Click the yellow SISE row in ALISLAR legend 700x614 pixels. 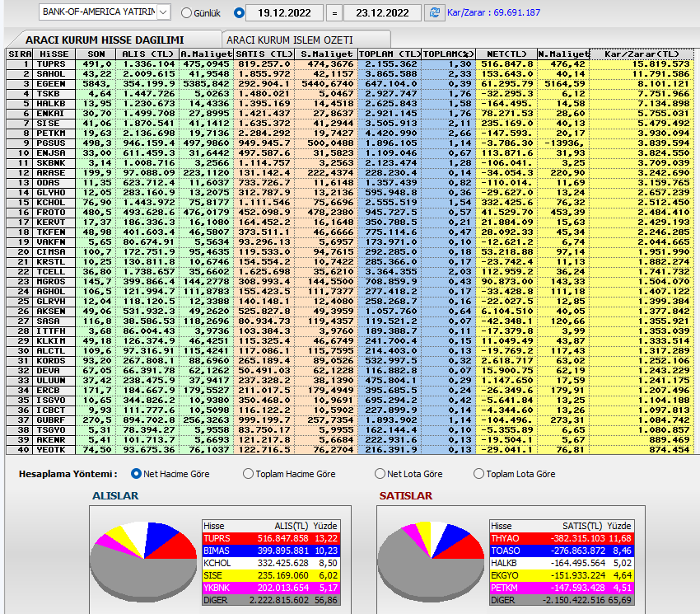pos(271,575)
